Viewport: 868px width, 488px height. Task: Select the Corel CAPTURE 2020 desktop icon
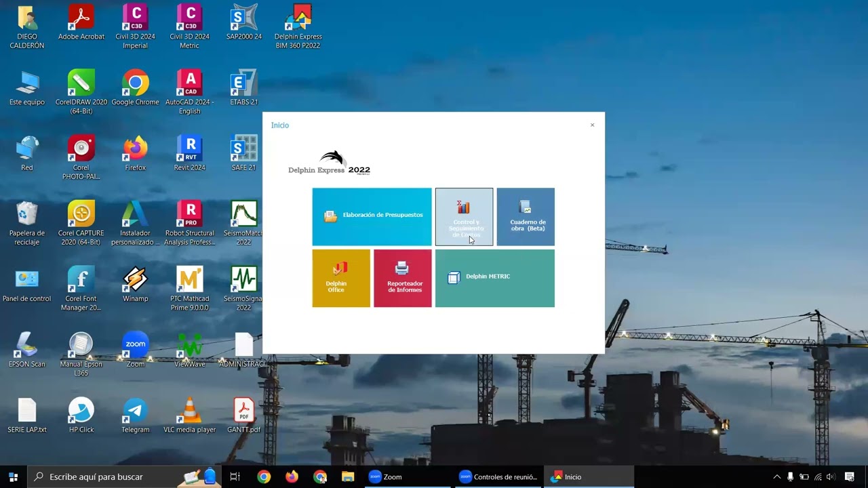point(81,223)
